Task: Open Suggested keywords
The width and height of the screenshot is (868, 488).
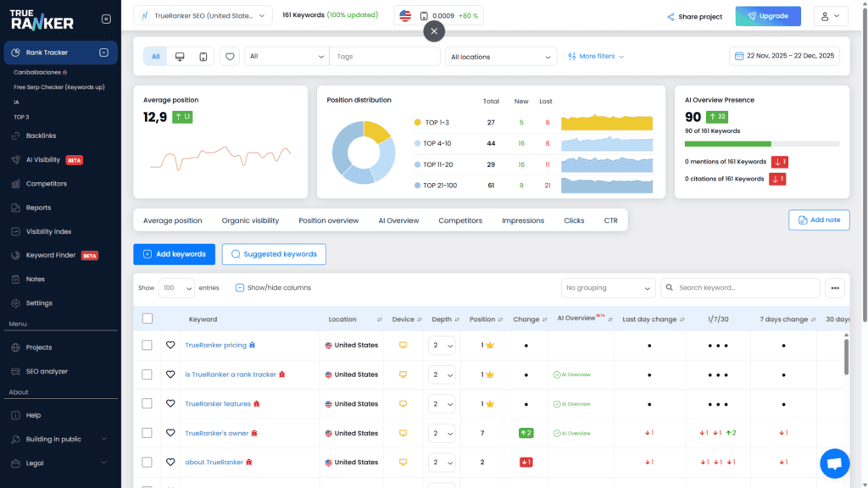Action: click(x=273, y=253)
